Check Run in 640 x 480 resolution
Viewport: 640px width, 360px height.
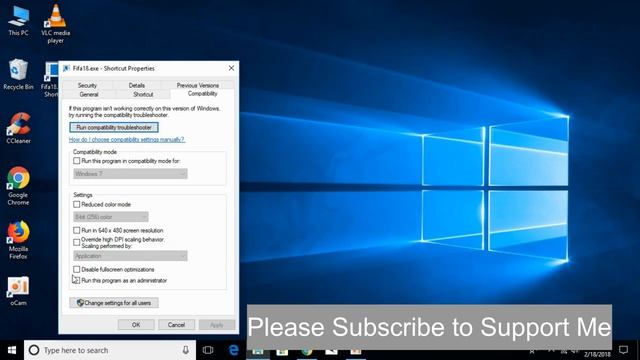(76, 230)
